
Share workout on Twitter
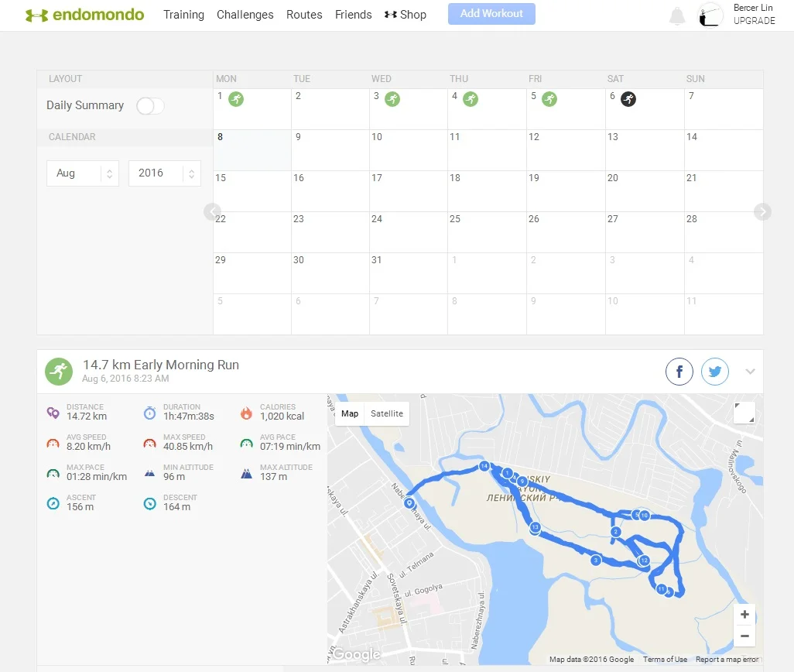pyautogui.click(x=715, y=372)
